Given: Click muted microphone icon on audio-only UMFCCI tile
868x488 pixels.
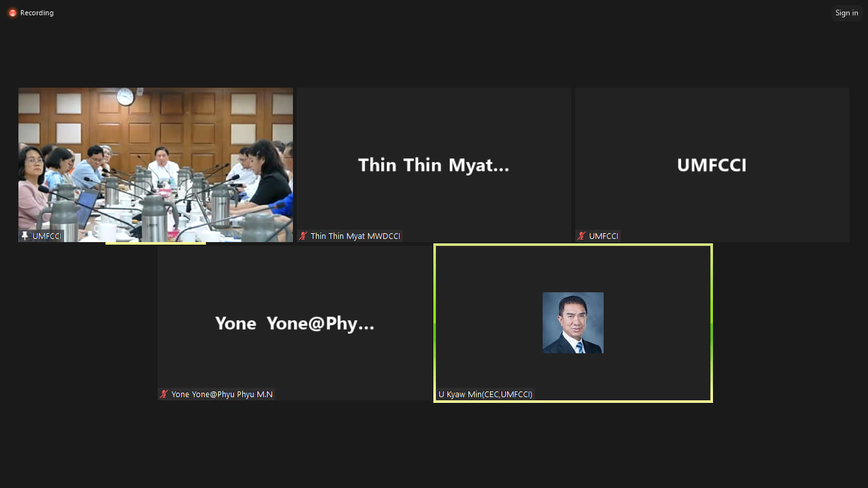Looking at the screenshot, I should (x=581, y=236).
